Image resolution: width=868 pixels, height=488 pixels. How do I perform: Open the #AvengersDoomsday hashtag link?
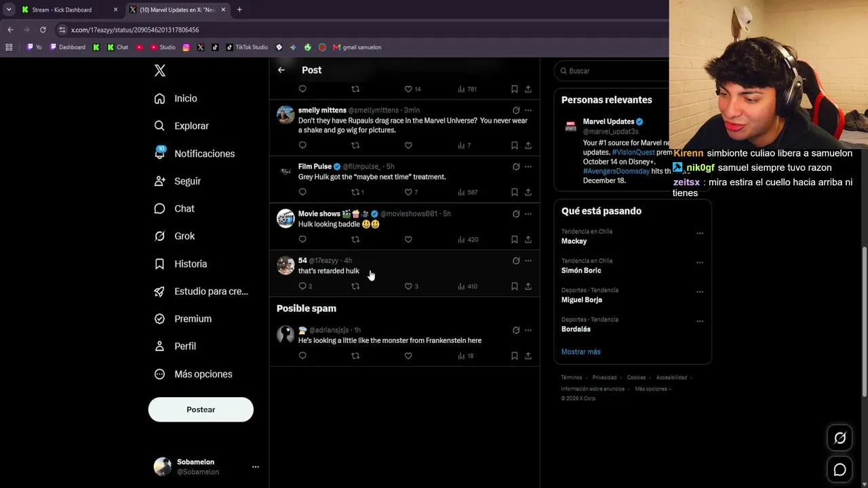click(x=616, y=171)
